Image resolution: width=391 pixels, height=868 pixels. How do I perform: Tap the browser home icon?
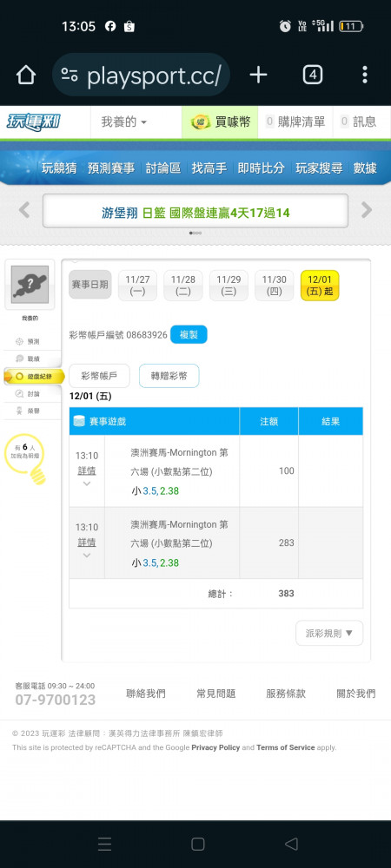tap(26, 75)
